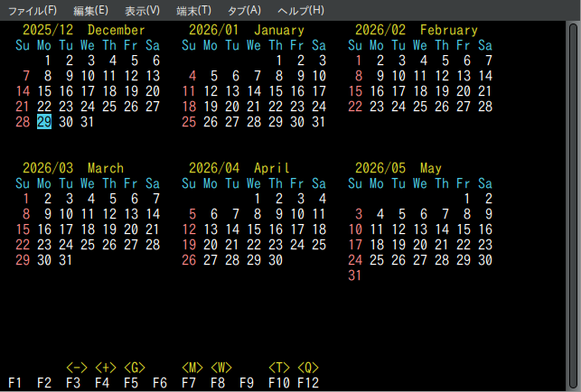Click the Mo column header in May
The width and height of the screenshot is (581, 392).
click(x=377, y=183)
